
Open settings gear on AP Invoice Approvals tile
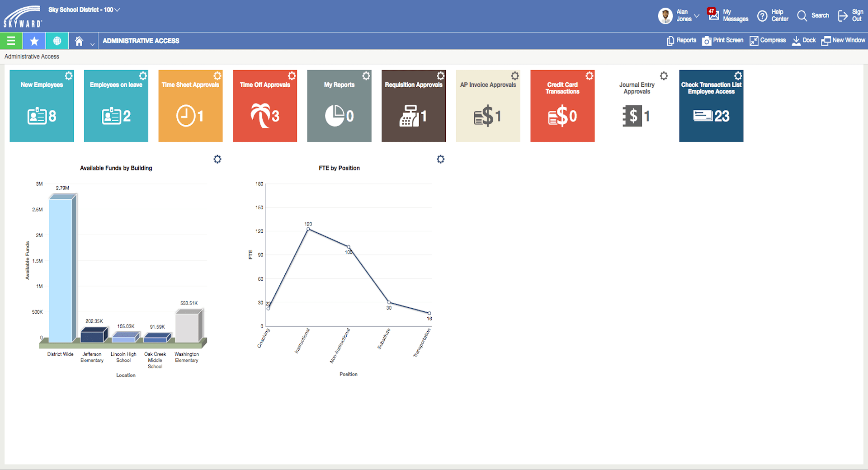(x=515, y=75)
